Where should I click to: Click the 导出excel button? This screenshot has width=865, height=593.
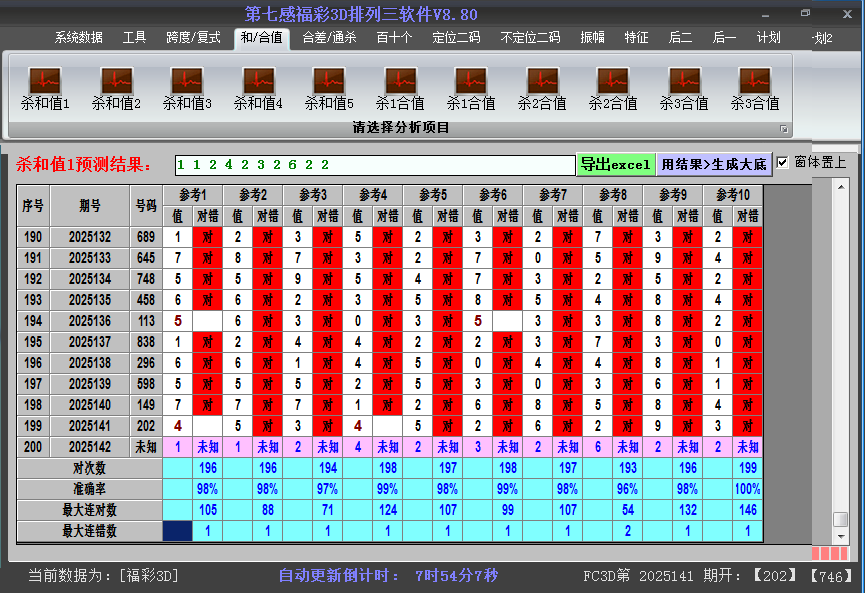[616, 164]
